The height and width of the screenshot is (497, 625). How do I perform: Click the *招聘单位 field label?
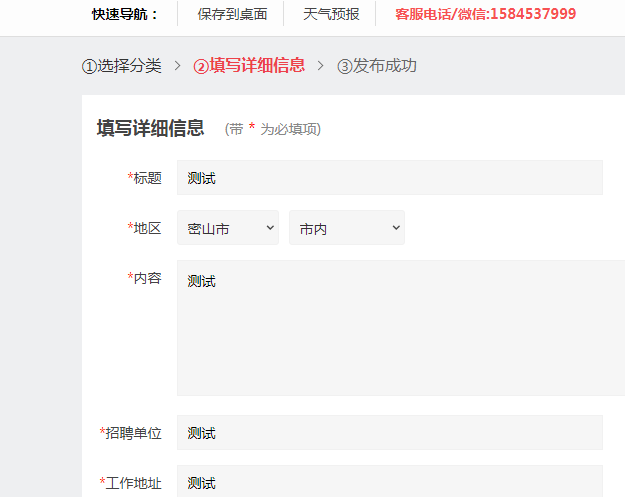[131, 433]
